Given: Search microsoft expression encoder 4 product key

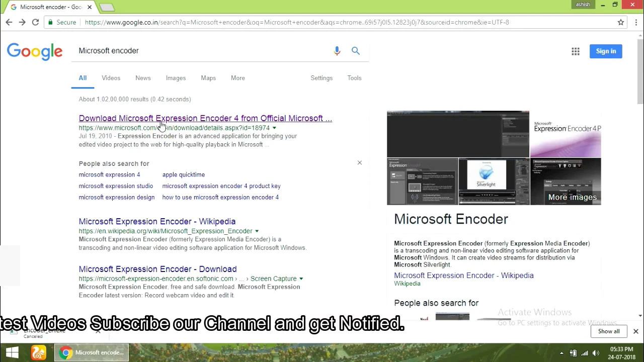Looking at the screenshot, I should (221, 186).
